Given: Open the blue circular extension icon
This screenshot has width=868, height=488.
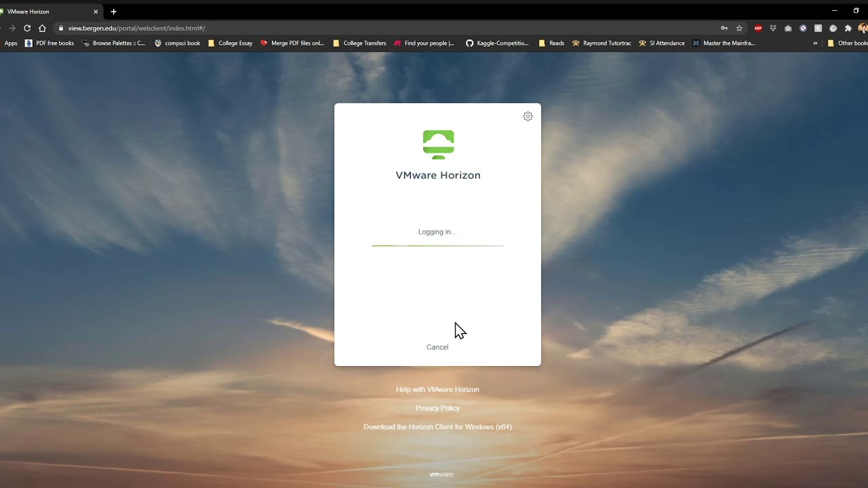Looking at the screenshot, I should click(803, 28).
